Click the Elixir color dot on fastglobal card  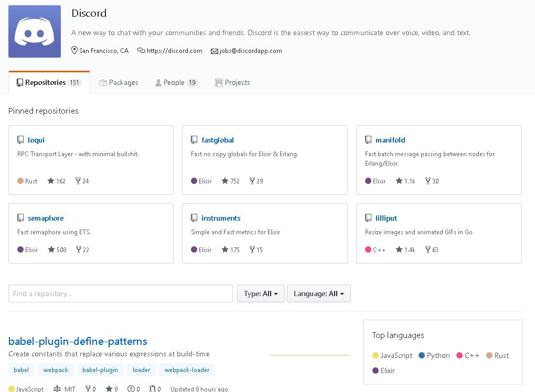tap(194, 181)
